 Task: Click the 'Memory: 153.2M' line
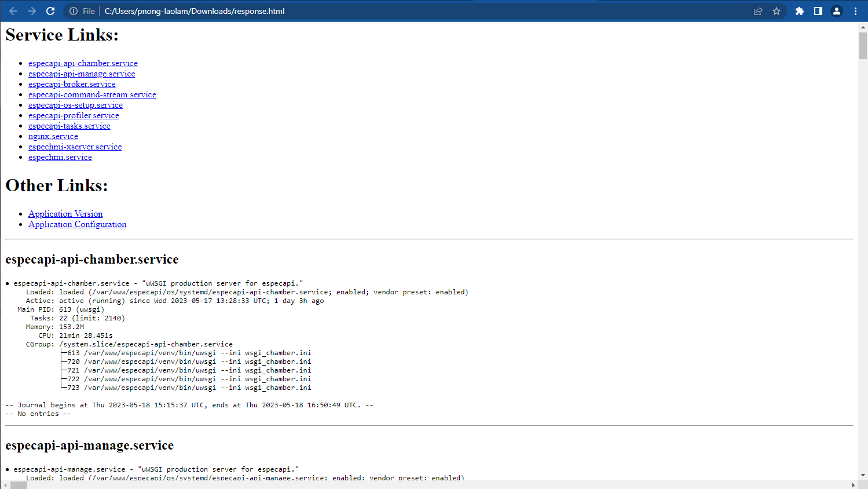[55, 327]
